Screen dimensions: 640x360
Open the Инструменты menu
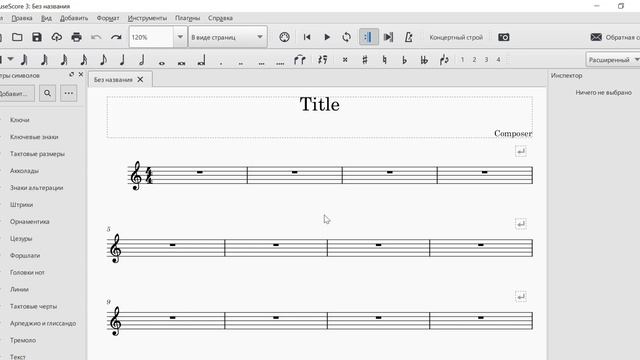[x=147, y=18]
